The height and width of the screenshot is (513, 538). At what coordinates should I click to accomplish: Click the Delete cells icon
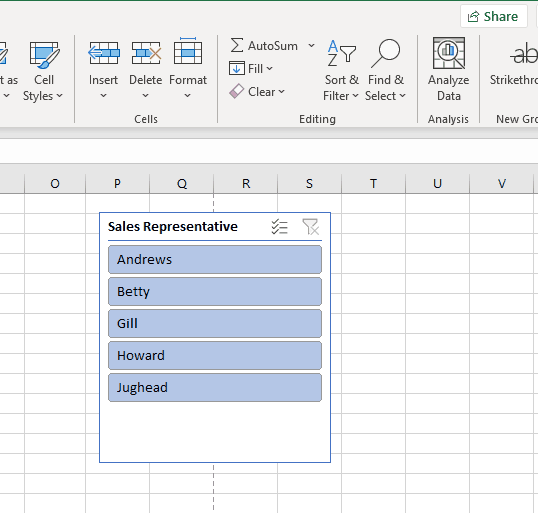[x=146, y=53]
